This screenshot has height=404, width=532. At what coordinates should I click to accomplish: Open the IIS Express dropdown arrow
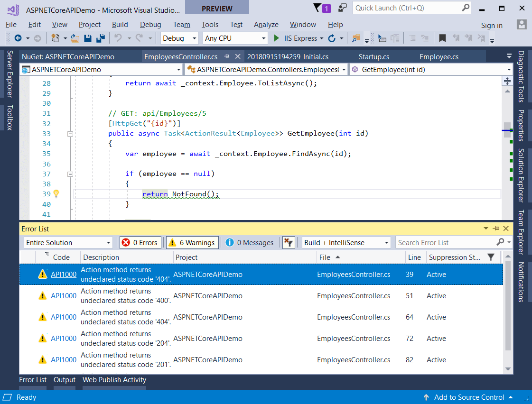tap(321, 38)
